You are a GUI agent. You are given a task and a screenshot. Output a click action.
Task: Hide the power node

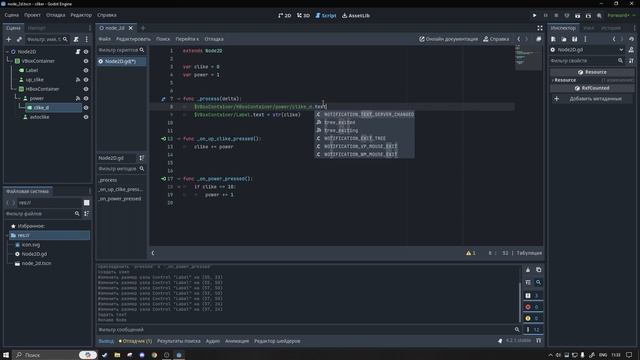[86, 98]
